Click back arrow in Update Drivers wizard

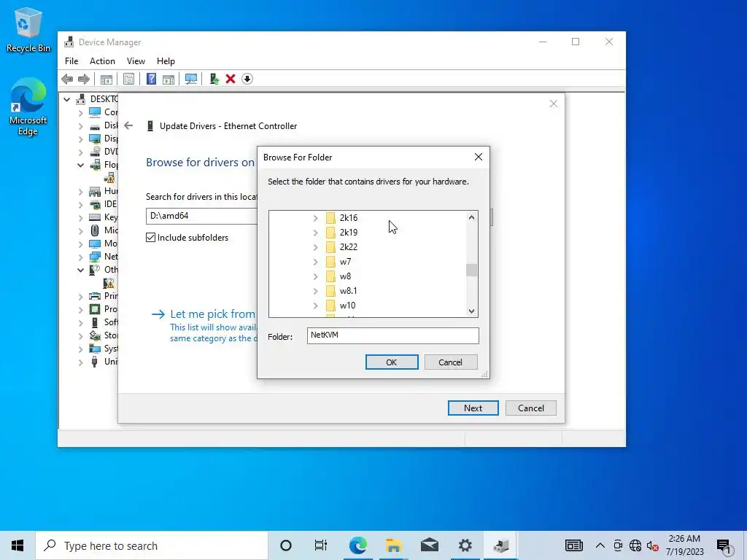(x=128, y=125)
